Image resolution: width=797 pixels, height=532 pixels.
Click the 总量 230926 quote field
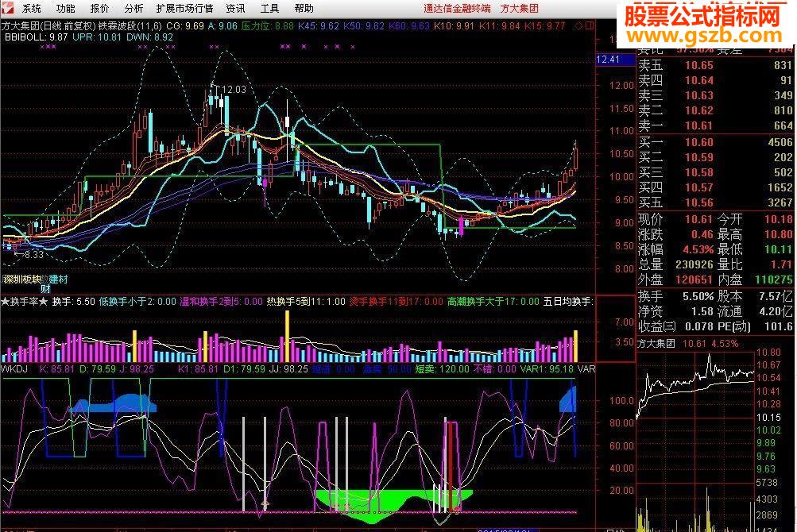(x=676, y=264)
